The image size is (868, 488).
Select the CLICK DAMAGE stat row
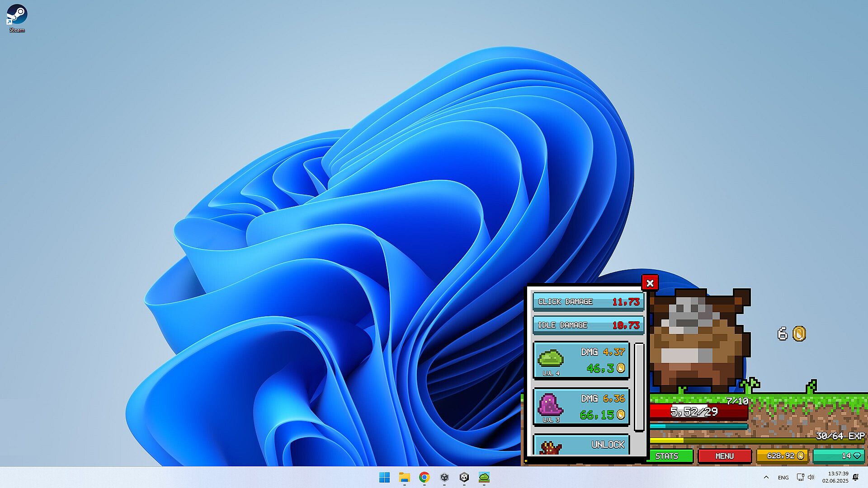coord(588,302)
